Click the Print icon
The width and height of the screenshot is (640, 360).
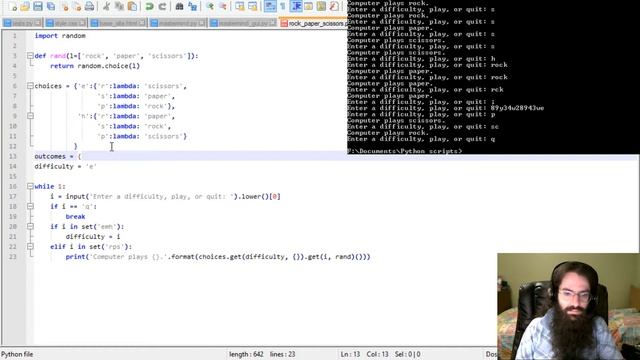89,6
